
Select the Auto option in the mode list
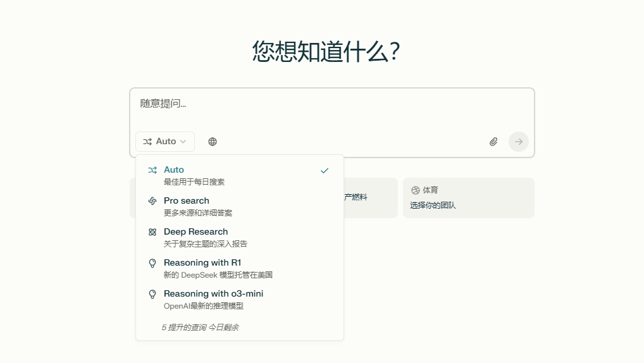pos(174,169)
